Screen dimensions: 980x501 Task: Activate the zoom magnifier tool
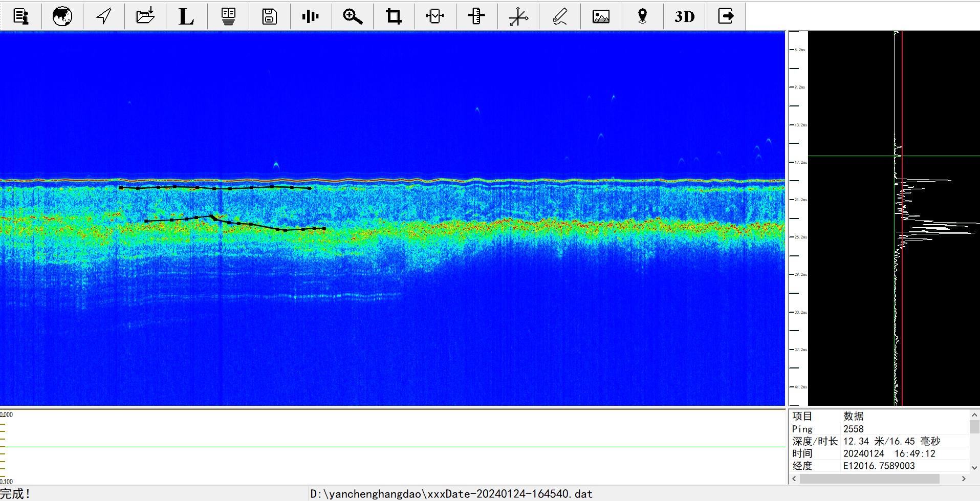point(352,16)
